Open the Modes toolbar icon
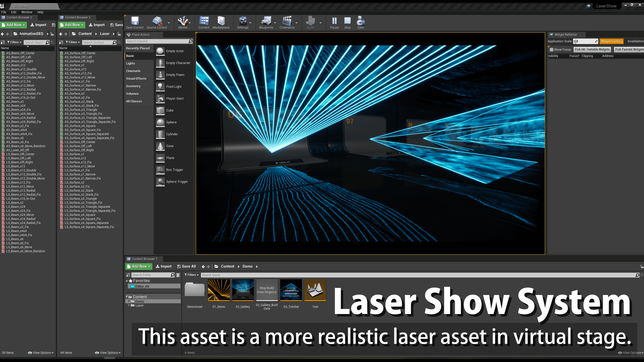Screen dimensions: 644x362 183,23
